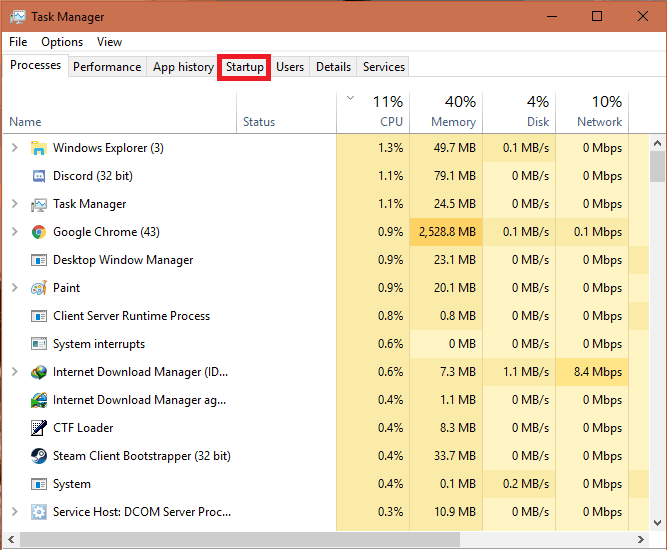Screen dimensions: 667x550
Task: Click the Task Manager process row icon
Action: tap(39, 204)
